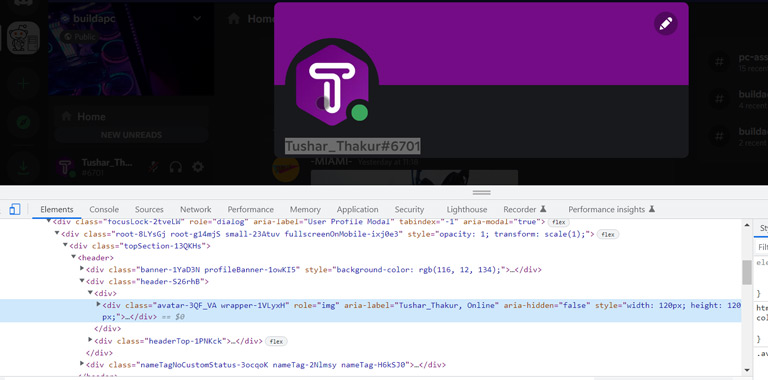768x380 pixels.
Task: Collapse the root-8LYsGj div node
Action: click(57, 234)
